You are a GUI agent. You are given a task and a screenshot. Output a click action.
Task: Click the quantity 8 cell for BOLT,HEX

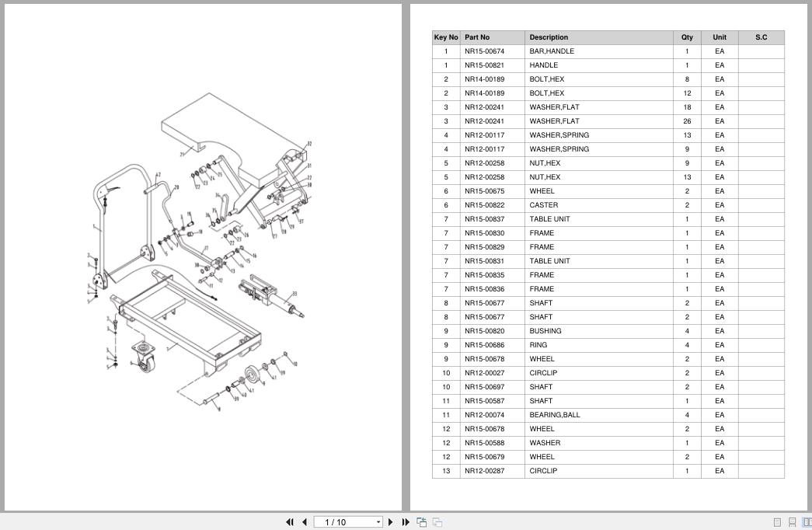(x=687, y=79)
